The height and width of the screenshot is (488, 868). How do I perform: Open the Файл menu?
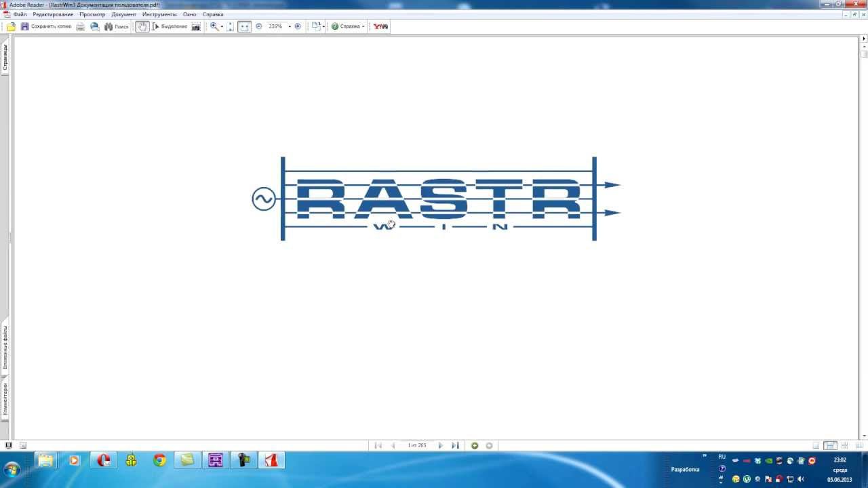pyautogui.click(x=20, y=14)
